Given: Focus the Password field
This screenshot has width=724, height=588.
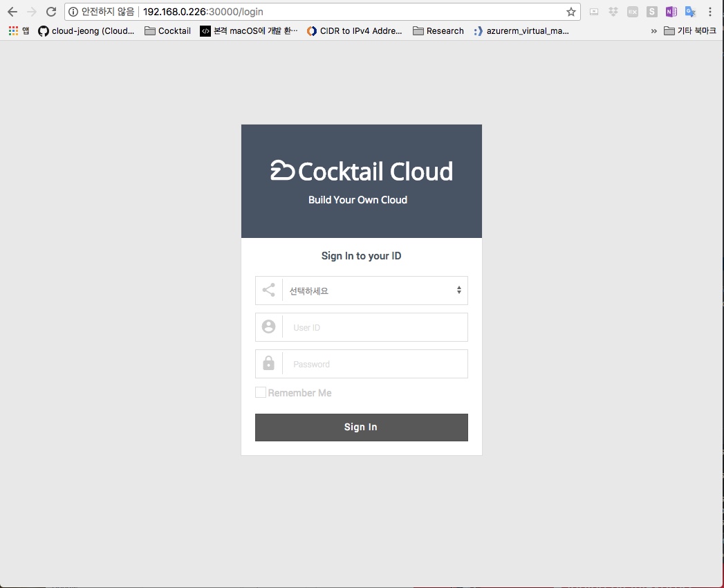Looking at the screenshot, I should pos(374,365).
